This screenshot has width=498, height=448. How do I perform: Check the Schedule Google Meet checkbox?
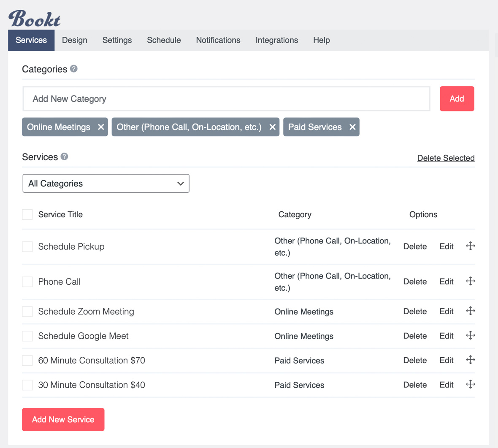[x=27, y=336]
